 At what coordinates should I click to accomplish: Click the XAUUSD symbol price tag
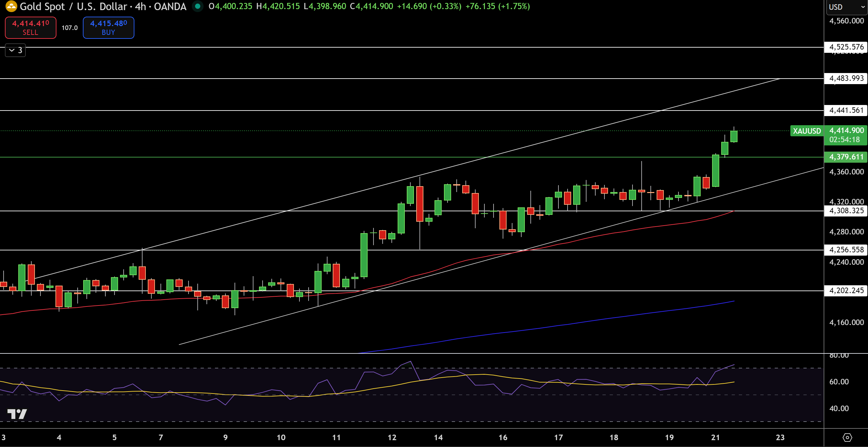point(807,131)
